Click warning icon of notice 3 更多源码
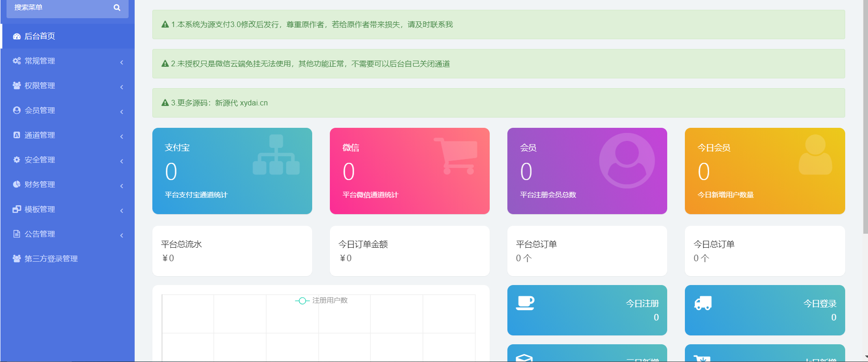The image size is (868, 362). pos(165,103)
